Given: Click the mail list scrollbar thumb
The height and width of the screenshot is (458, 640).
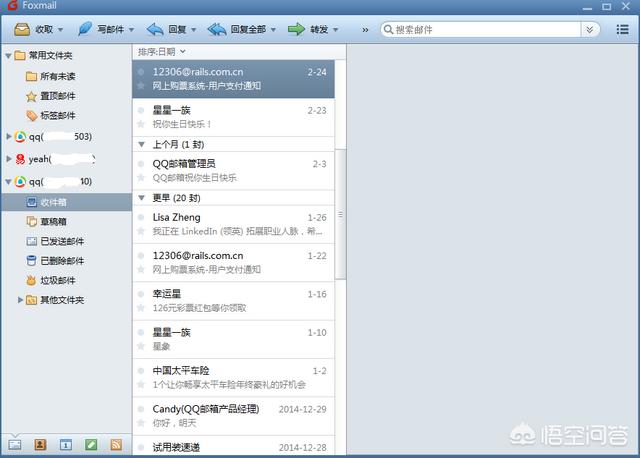Looking at the screenshot, I should [340, 214].
